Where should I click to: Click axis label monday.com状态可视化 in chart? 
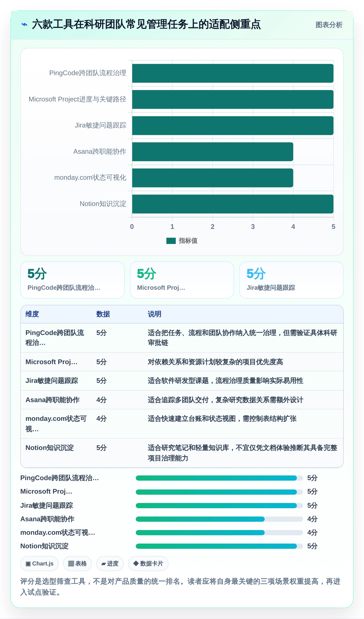[90, 178]
